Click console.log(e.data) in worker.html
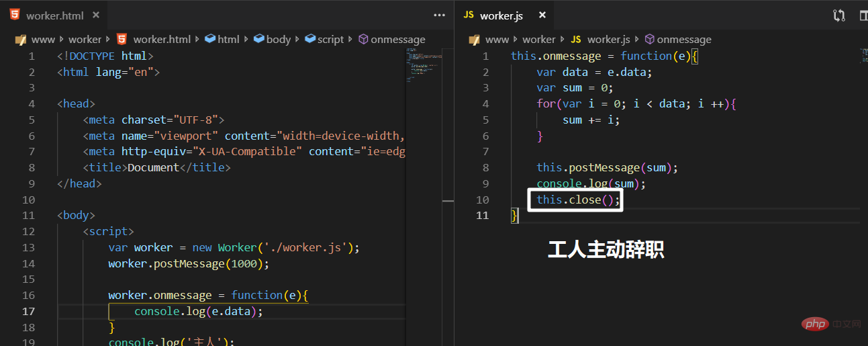Viewport: 868px width, 346px height. click(x=199, y=311)
